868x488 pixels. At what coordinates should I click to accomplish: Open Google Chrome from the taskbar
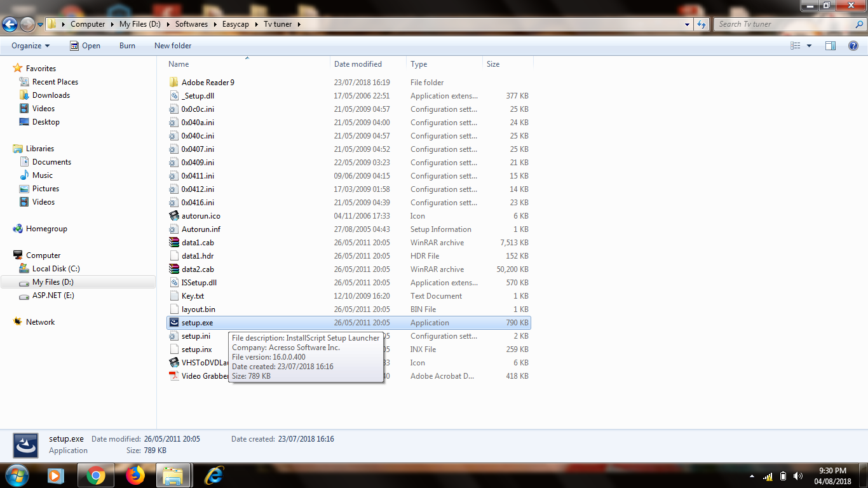96,475
